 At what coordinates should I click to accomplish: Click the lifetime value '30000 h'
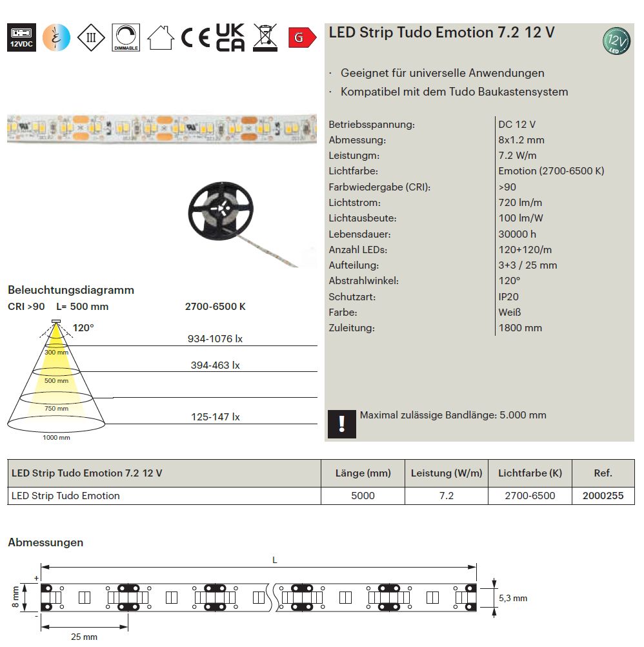pos(518,234)
